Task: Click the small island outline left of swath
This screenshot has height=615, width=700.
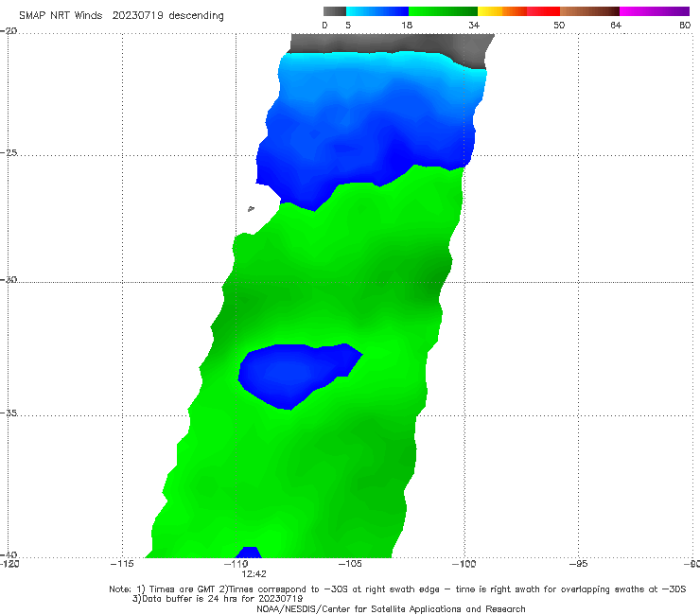Action: [251, 208]
